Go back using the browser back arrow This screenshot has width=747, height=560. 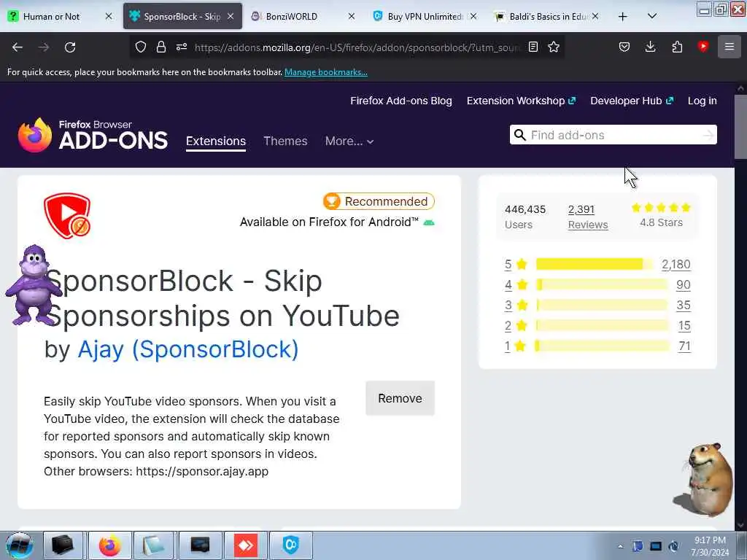(18, 47)
